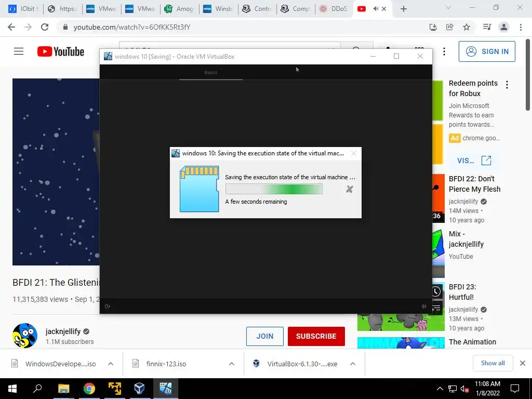Click Show all downloads
Image resolution: width=532 pixels, height=399 pixels.
click(493, 363)
